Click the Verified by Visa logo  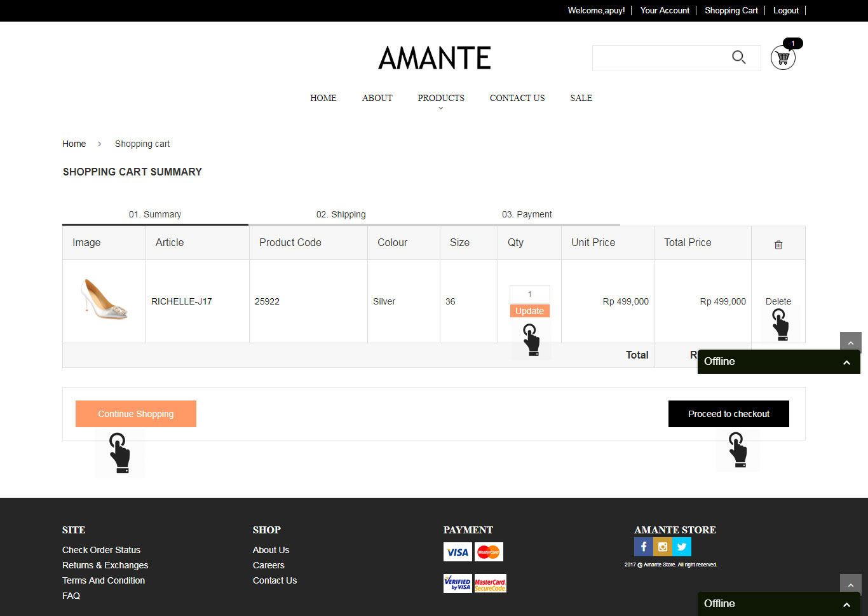click(458, 584)
